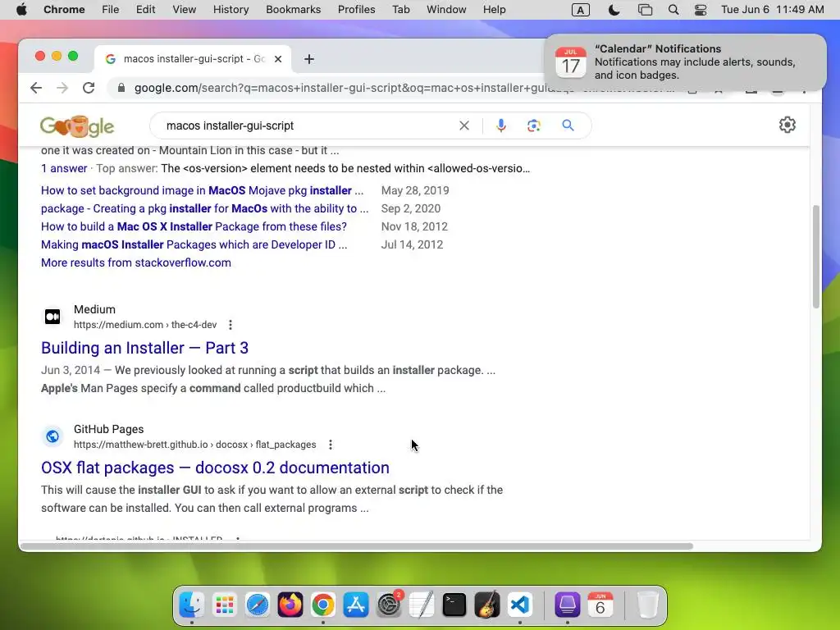Open Finder from the Dock

point(191,605)
